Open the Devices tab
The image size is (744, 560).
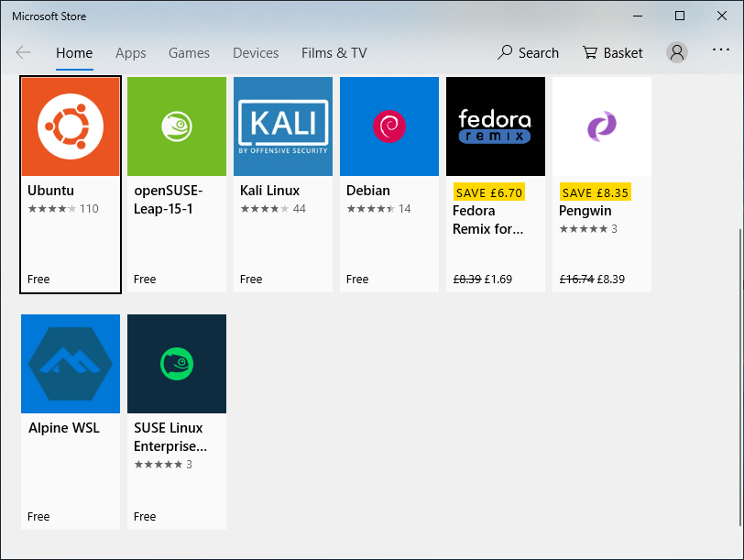256,53
